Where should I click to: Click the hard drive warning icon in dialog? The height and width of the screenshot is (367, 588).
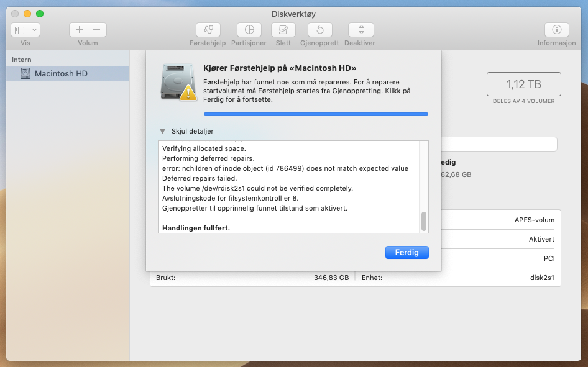[179, 83]
